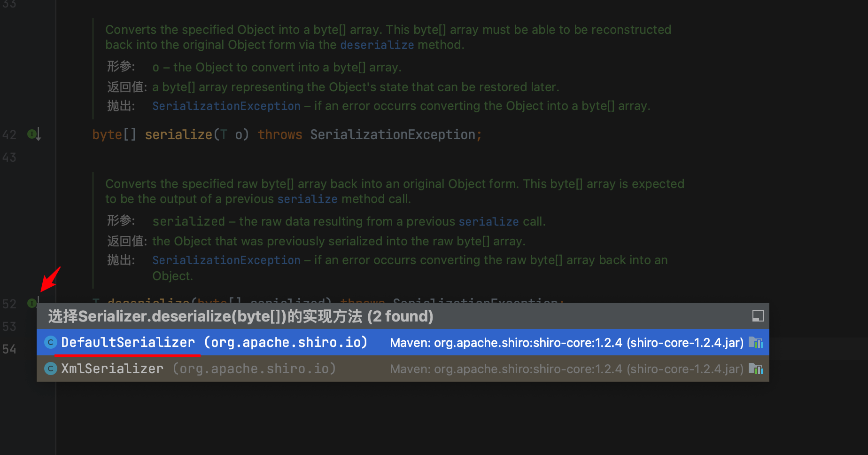Click Maven shiro-core-1.2.4 label for XmlSerializer
Image resolution: width=868 pixels, height=455 pixels.
point(566,369)
